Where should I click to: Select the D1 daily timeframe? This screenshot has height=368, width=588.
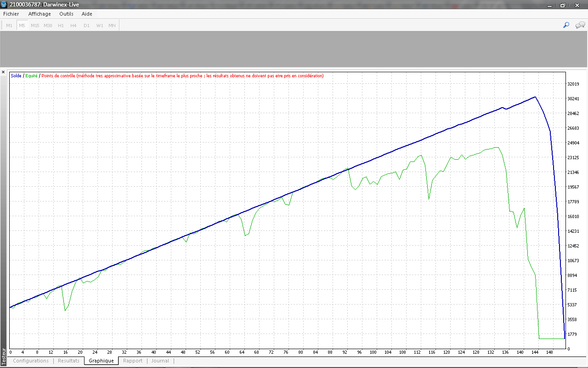[86, 25]
